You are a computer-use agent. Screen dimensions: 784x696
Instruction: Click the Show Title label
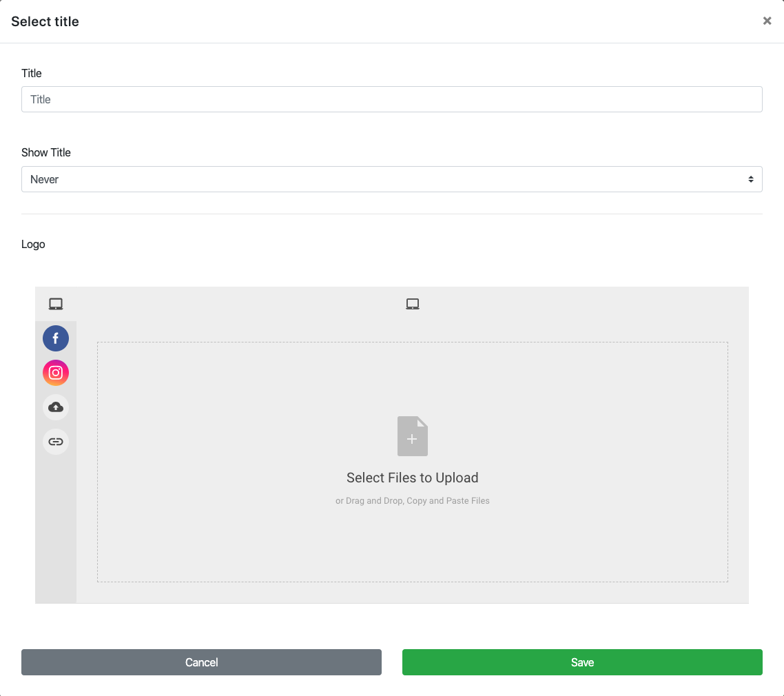pyautogui.click(x=46, y=152)
